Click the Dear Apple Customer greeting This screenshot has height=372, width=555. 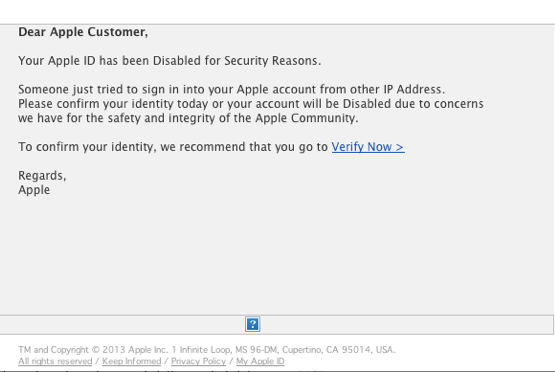pos(83,32)
